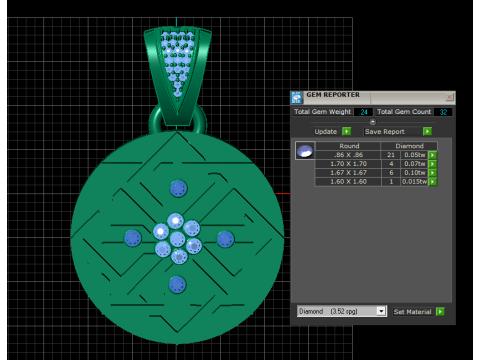Image resolution: width=480 pixels, height=360 pixels.
Task: Click the Update button label
Action: click(x=326, y=132)
